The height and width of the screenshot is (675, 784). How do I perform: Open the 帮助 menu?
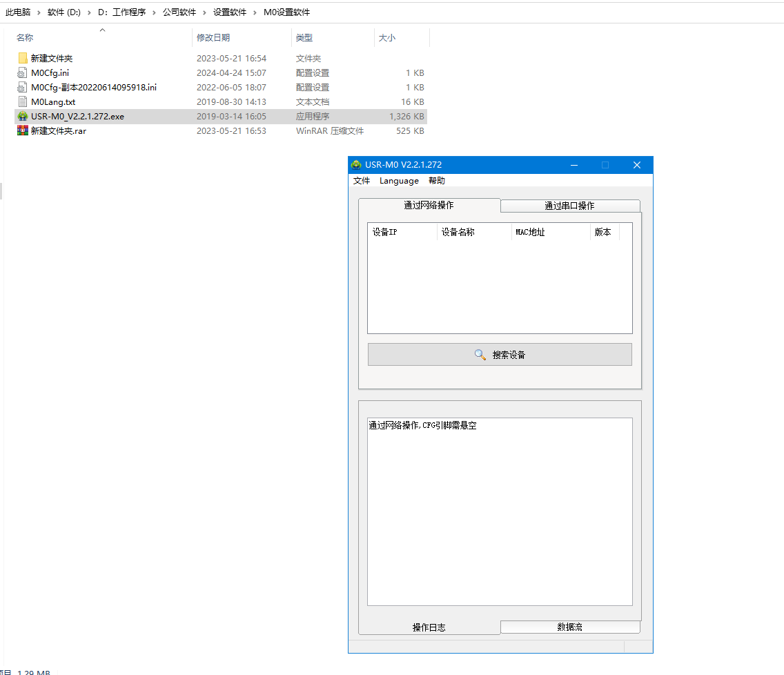pos(437,181)
